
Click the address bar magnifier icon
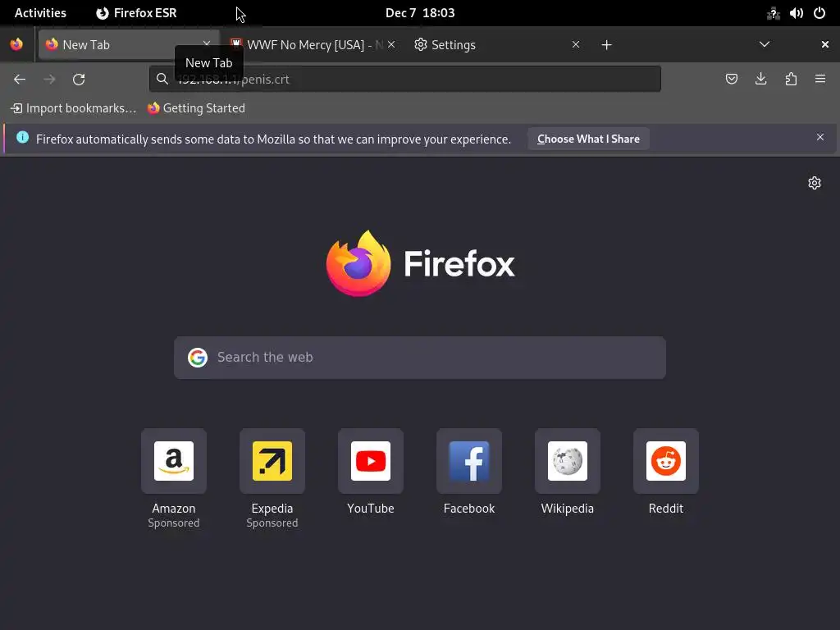click(x=162, y=80)
